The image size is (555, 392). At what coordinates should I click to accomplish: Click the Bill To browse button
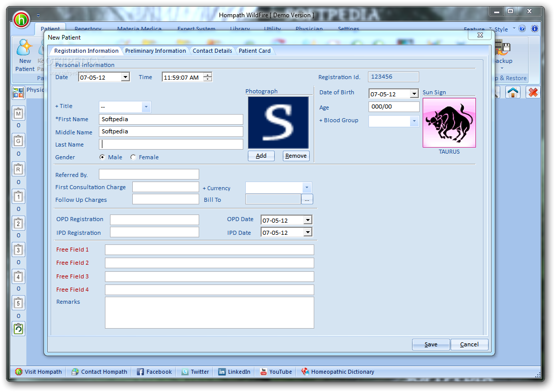click(x=307, y=199)
